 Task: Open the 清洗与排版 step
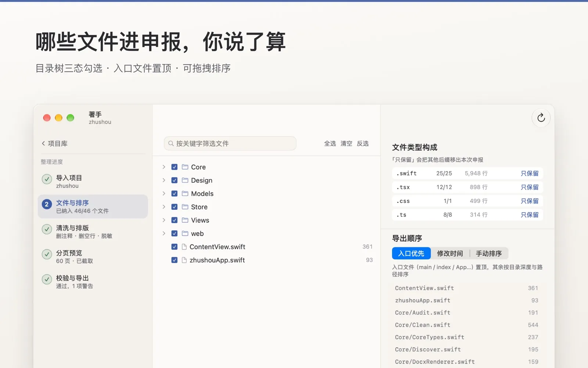[93, 231]
